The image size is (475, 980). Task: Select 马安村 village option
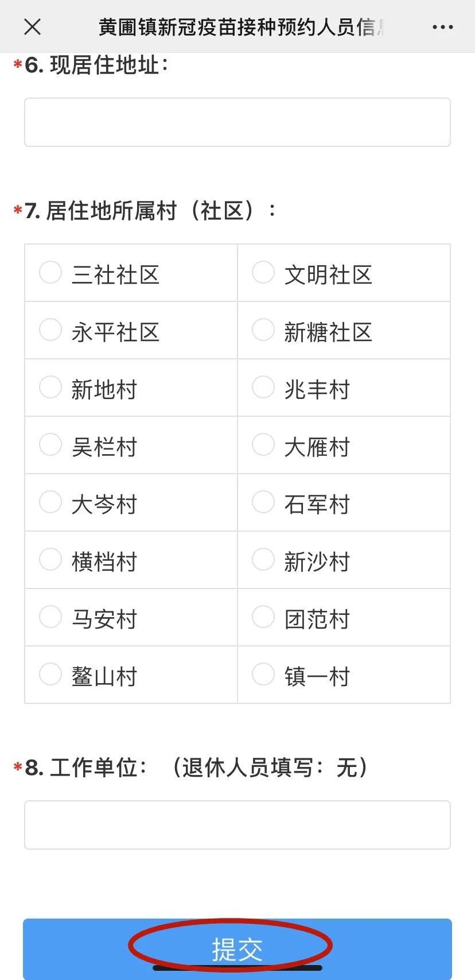(50, 617)
